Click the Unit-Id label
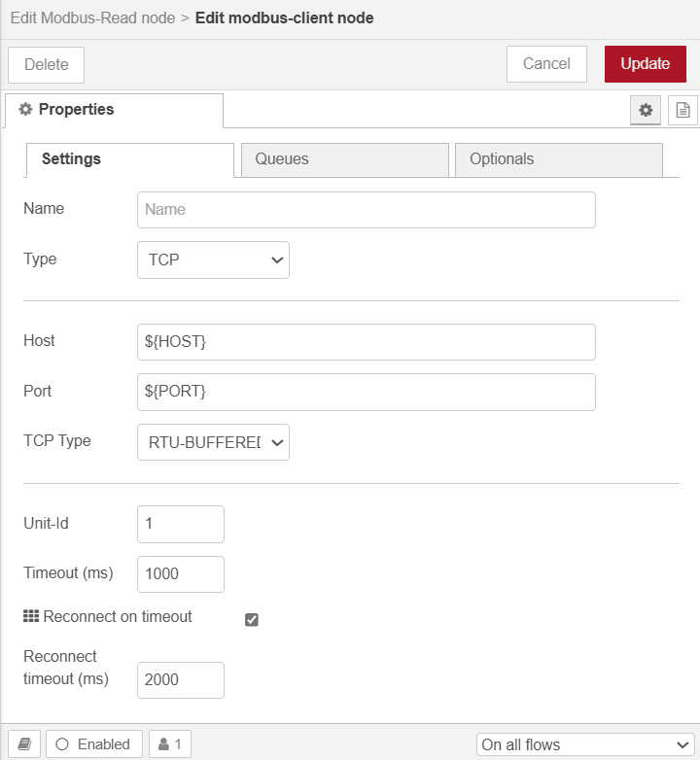Image resolution: width=700 pixels, height=760 pixels. 46,524
